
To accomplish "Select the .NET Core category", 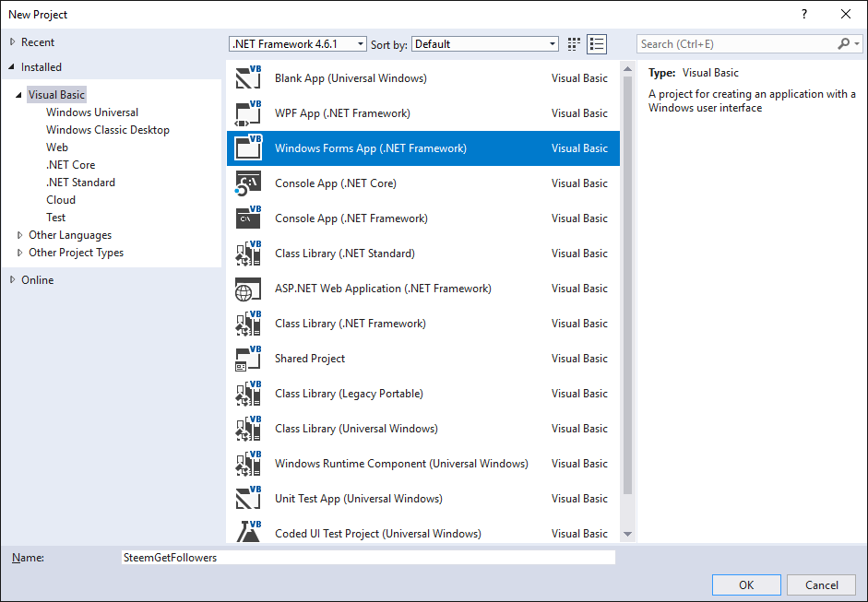I will [x=71, y=165].
